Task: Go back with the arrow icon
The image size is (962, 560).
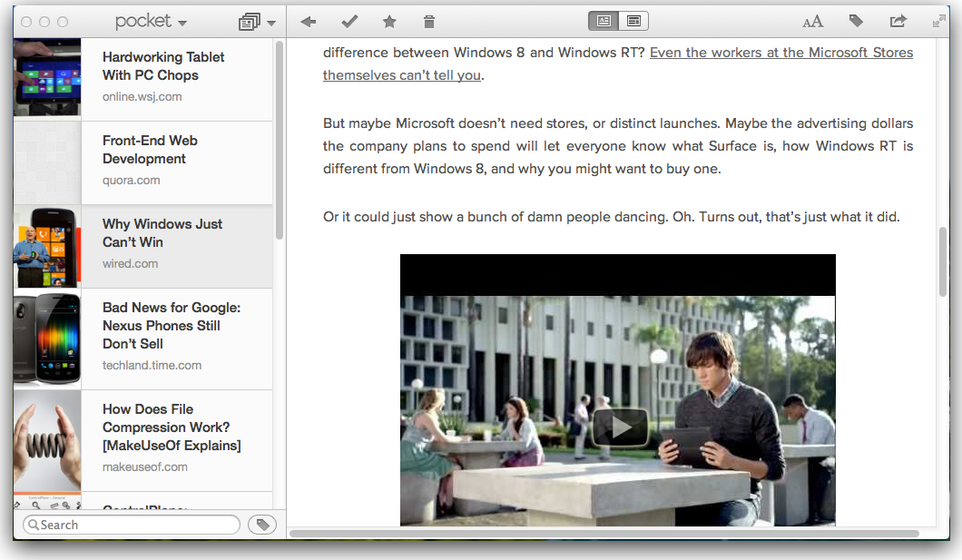Action: [309, 22]
